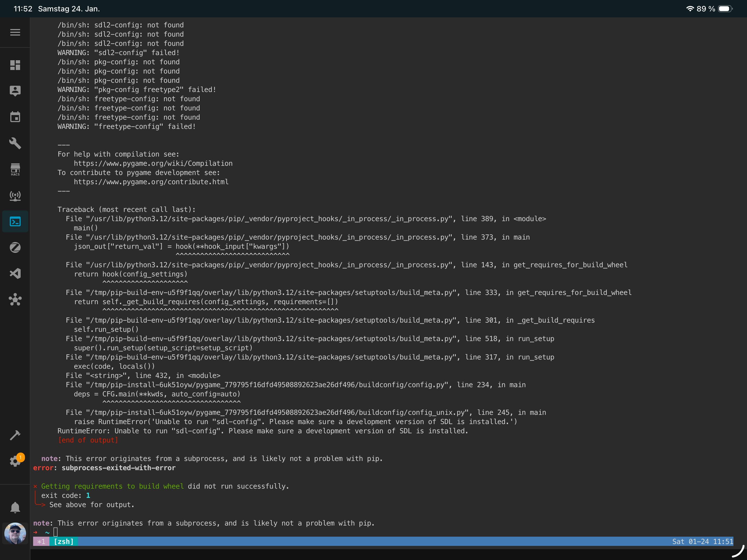Tap the battery icon in status bar
The width and height of the screenshot is (747, 560).
(725, 9)
